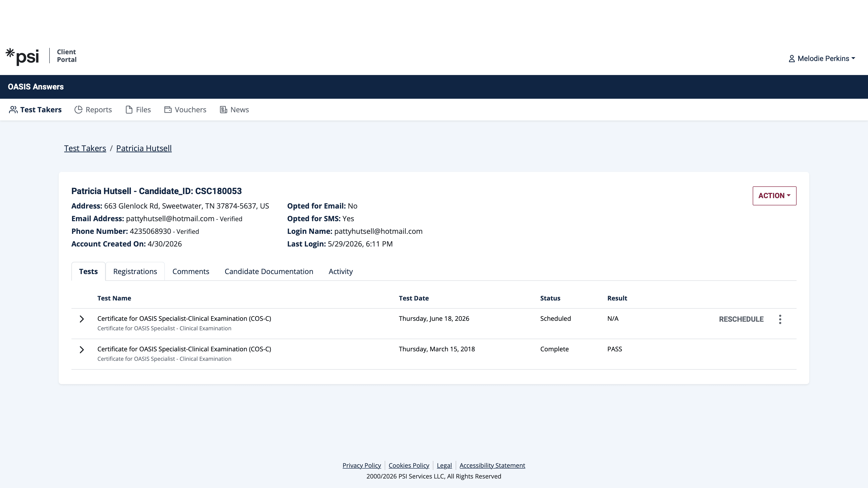Click the user profile icon beside Melodie Perkins
Screen dimensions: 868x488
click(792, 59)
